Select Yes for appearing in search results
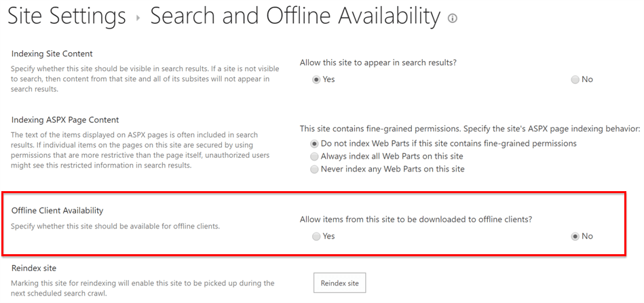Viewport: 644px width, 303px height. pyautogui.click(x=316, y=79)
